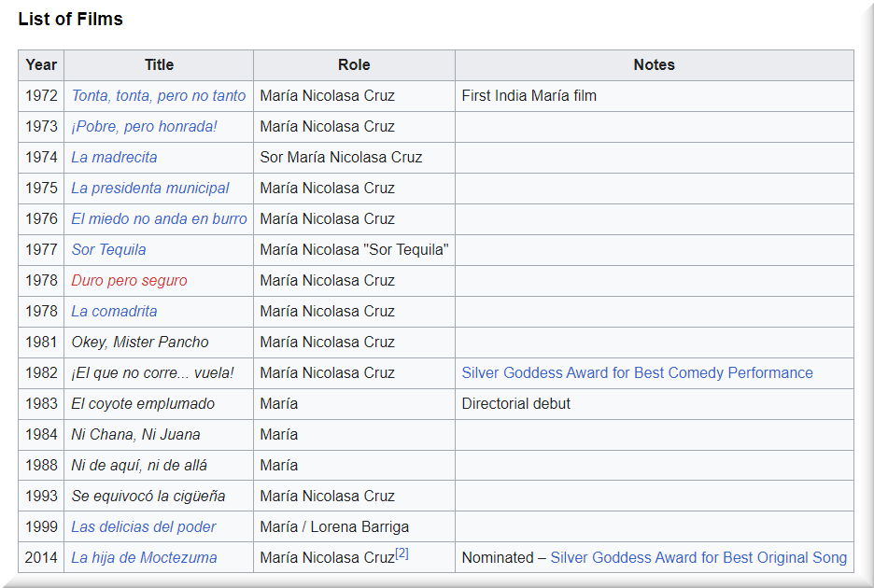Screen dimensions: 874x588
Task: Open La comadrita film link
Action: coord(114,312)
